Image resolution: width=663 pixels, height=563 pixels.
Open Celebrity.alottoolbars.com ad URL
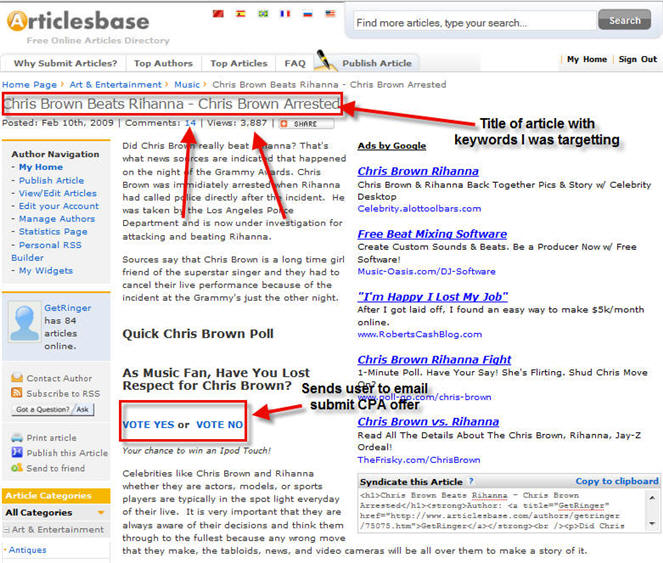[x=419, y=209]
